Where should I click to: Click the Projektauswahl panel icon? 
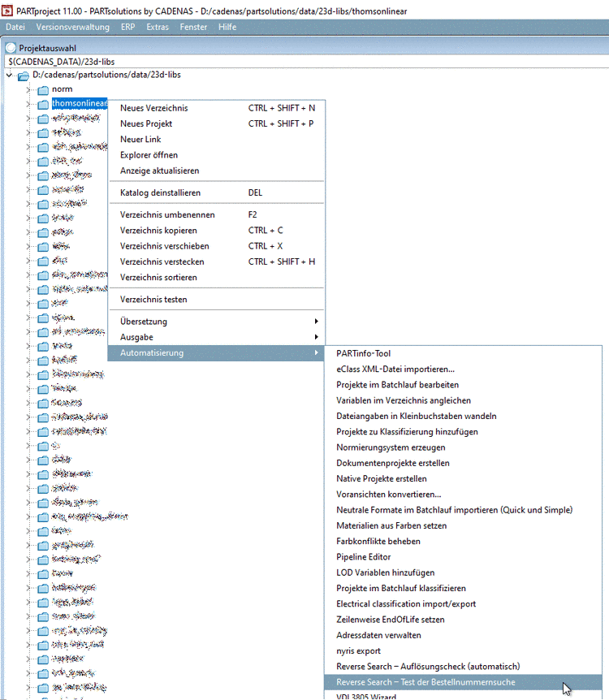pos(11,48)
